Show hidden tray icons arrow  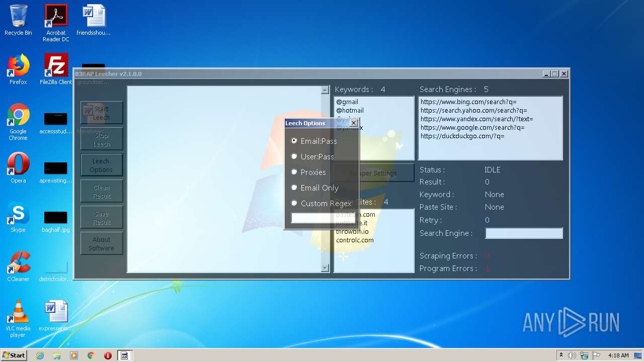(561, 355)
